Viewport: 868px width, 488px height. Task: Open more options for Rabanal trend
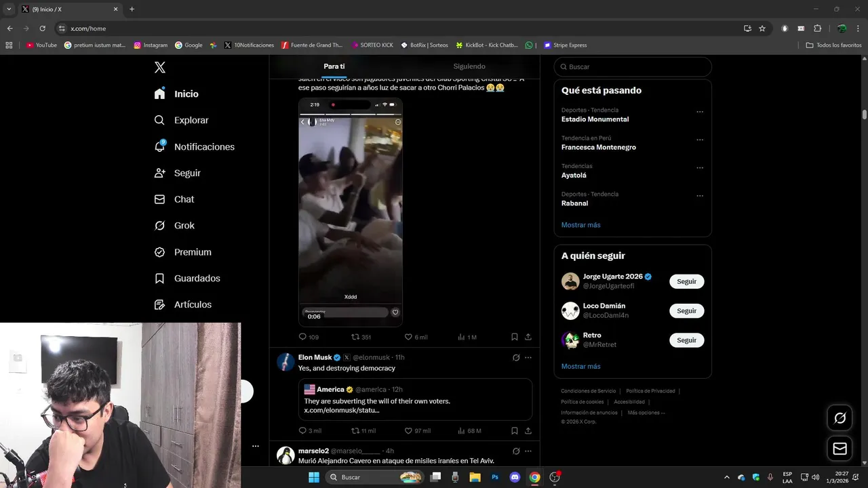pos(700,196)
